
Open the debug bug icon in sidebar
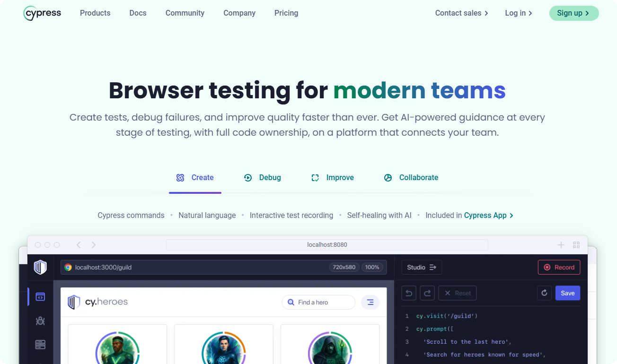[x=40, y=321]
